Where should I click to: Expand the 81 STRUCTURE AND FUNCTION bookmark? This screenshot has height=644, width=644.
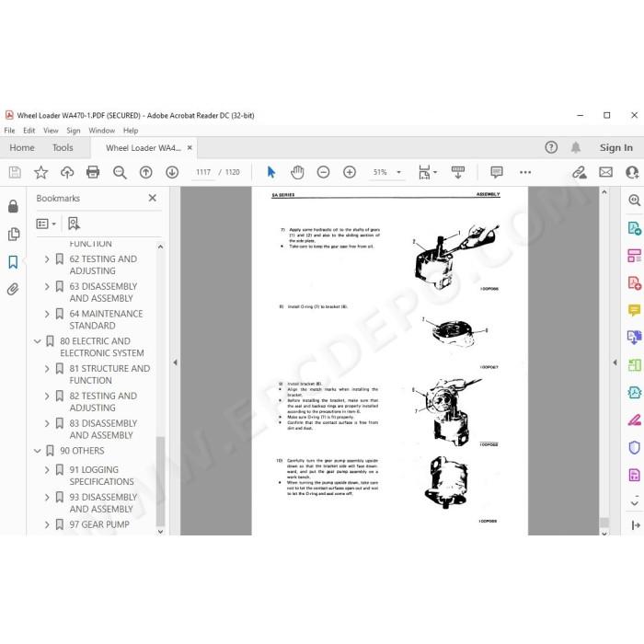tap(47, 369)
